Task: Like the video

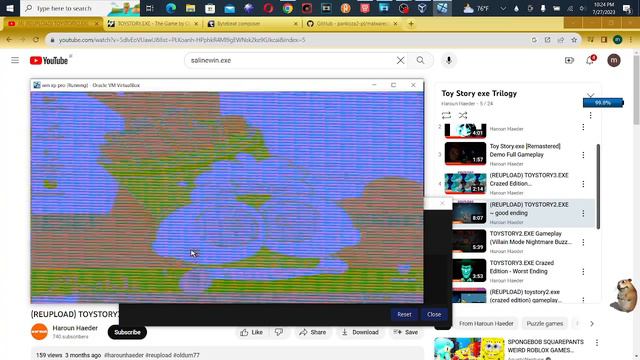Action: (251, 332)
